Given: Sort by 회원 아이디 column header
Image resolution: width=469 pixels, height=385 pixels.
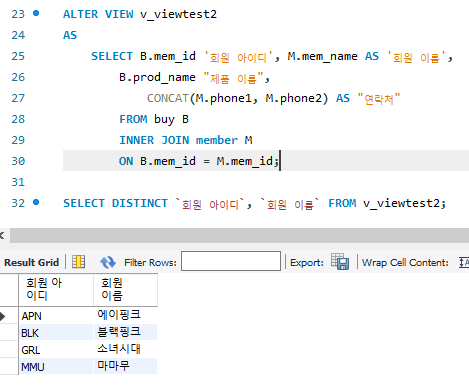Looking at the screenshot, I should (56, 290).
